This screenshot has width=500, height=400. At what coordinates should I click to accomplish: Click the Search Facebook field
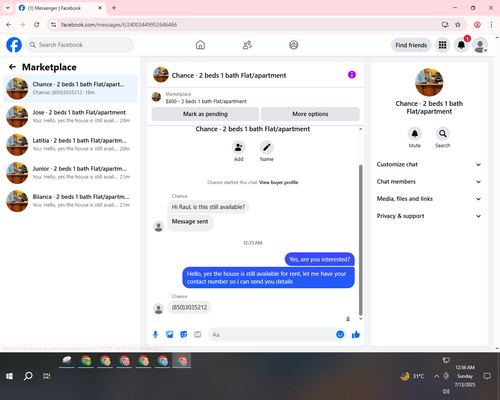click(80, 45)
